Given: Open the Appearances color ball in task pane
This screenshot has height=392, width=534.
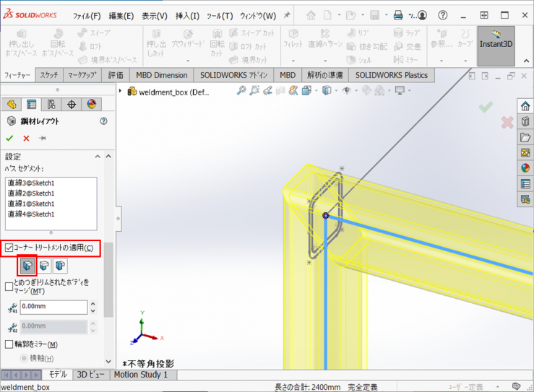Looking at the screenshot, I should (x=525, y=167).
